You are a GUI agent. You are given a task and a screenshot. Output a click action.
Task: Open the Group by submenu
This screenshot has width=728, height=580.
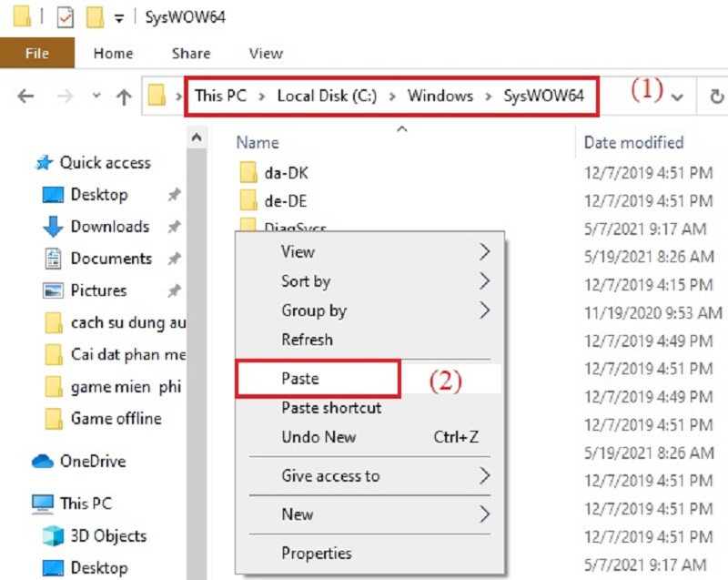click(x=369, y=310)
